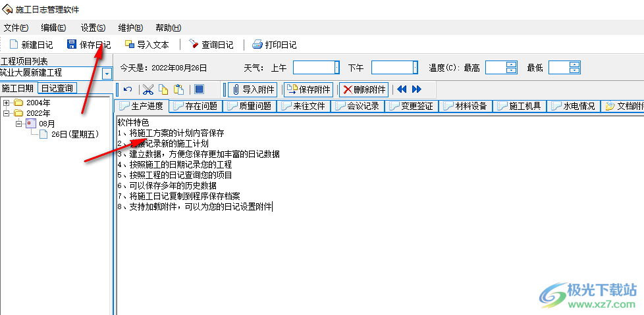Switch to the 文档附件 tab
This screenshot has height=315, width=644.
point(623,107)
